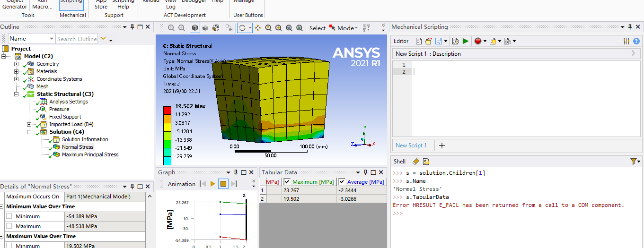This screenshot has height=248, width=644.
Task: Open a script file in Editor
Action: coord(429,41)
